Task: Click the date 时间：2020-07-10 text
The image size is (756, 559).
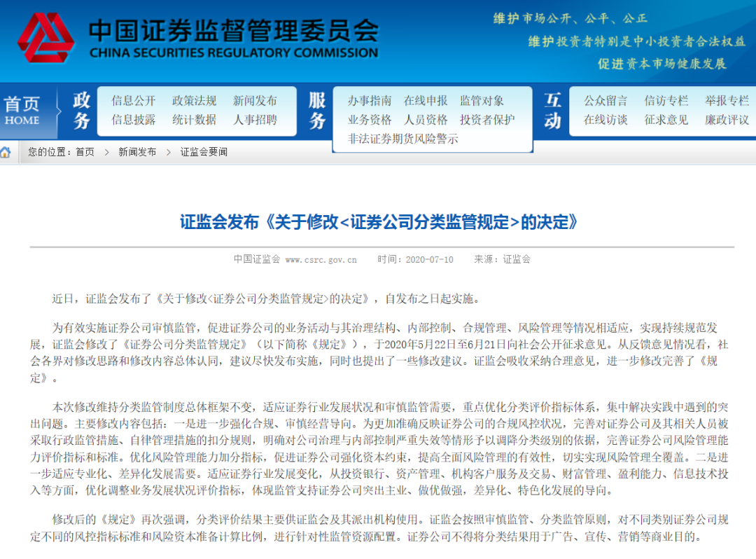Action: [415, 259]
